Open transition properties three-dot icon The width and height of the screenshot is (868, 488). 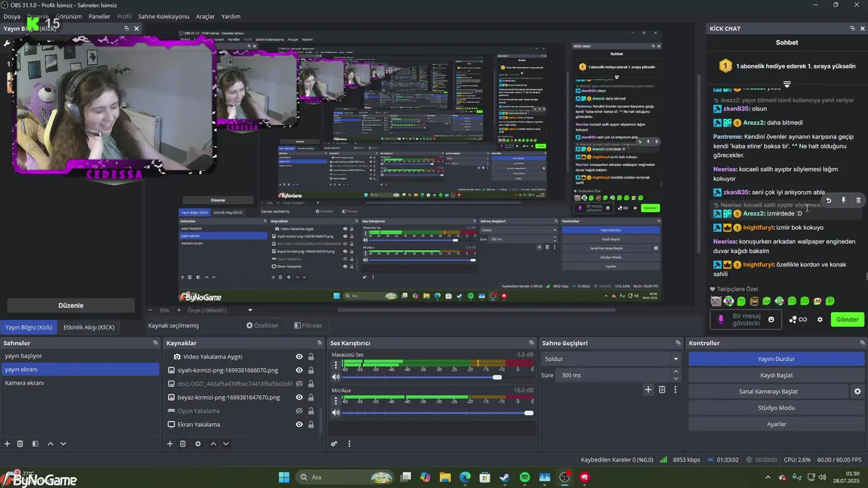675,389
